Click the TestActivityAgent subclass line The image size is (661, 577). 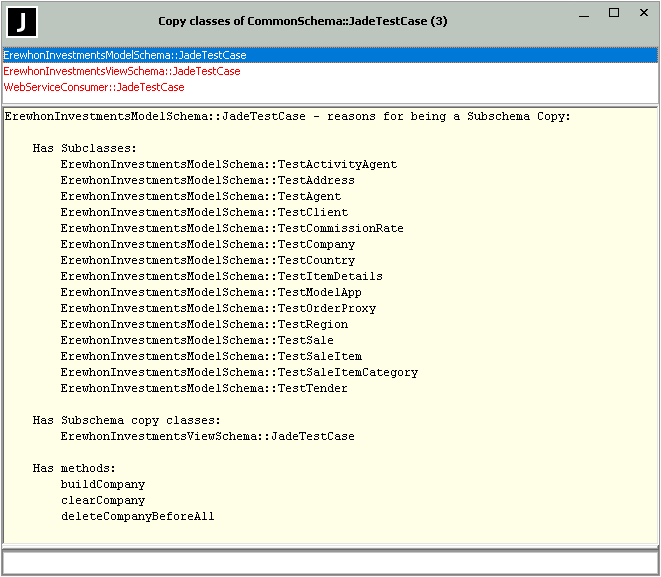tap(228, 165)
